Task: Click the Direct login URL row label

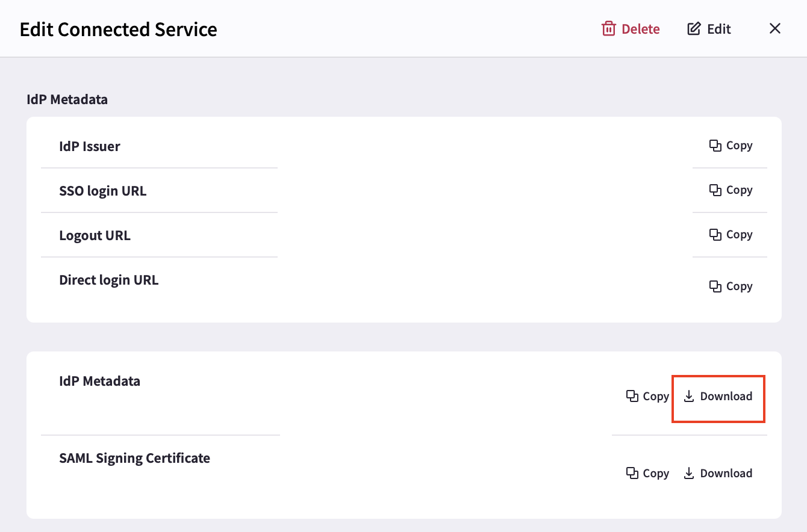Action: pyautogui.click(x=109, y=280)
